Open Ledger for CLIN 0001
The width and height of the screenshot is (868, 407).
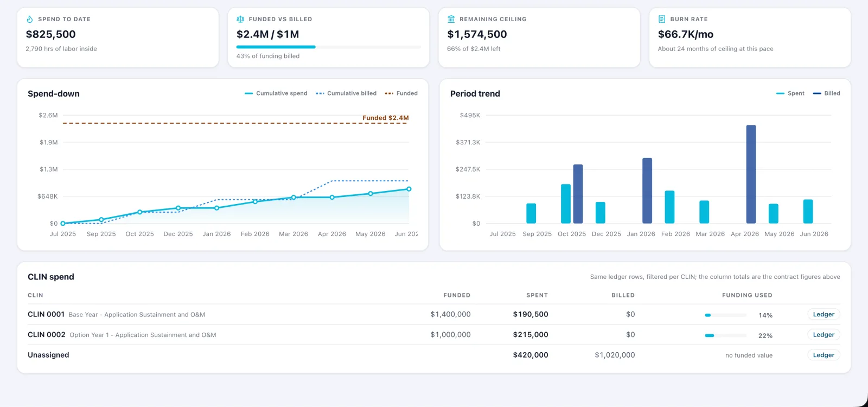[824, 314]
